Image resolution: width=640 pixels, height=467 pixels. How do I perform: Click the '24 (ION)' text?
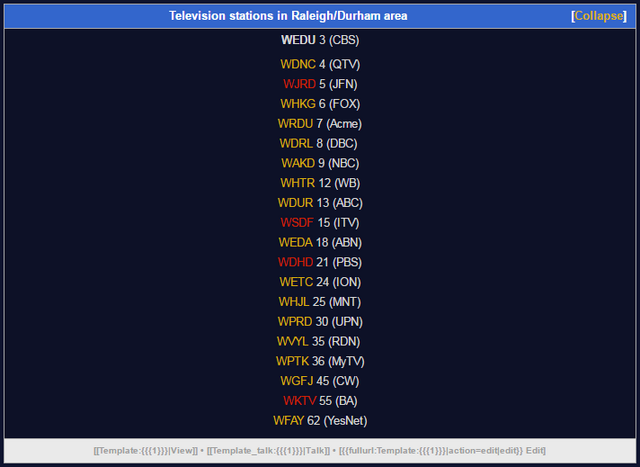click(339, 282)
